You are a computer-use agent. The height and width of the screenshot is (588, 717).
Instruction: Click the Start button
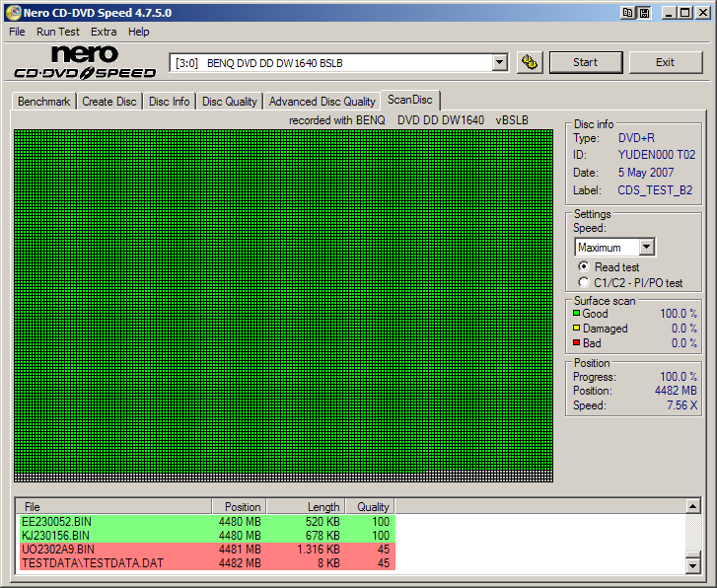(585, 62)
